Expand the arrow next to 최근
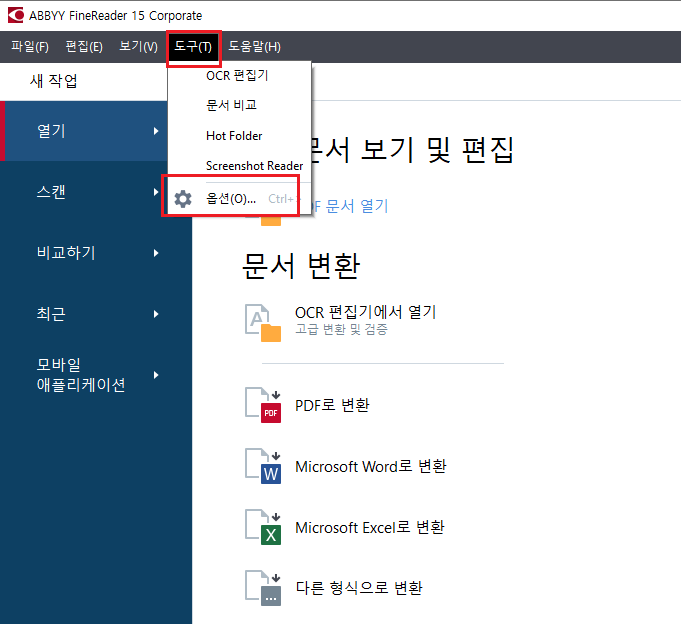The height and width of the screenshot is (624, 681). [156, 314]
